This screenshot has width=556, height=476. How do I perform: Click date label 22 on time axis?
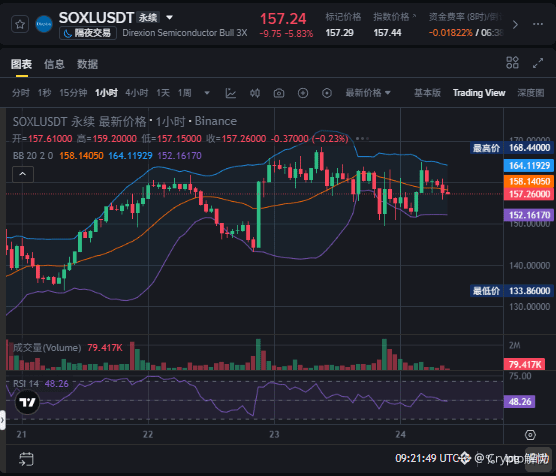148,435
